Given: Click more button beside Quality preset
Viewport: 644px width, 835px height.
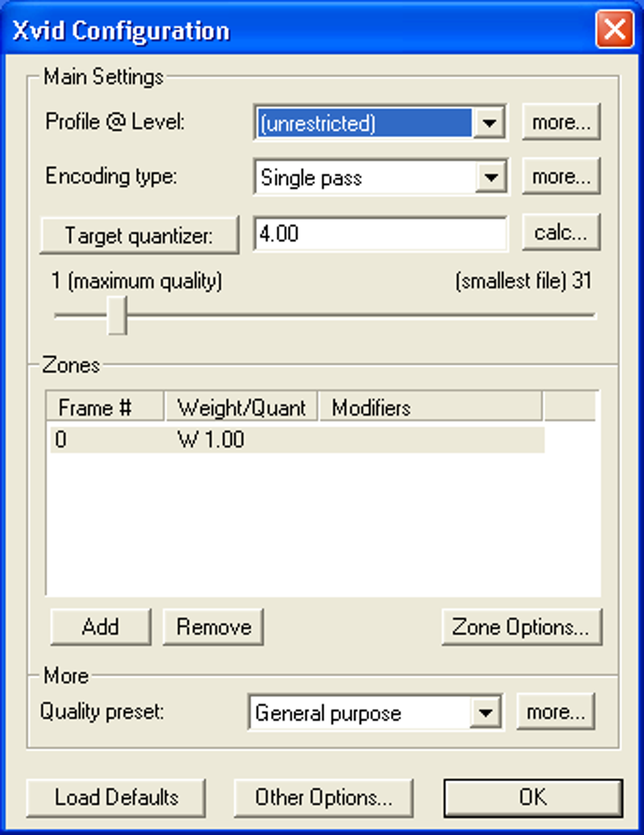Looking at the screenshot, I should [556, 712].
